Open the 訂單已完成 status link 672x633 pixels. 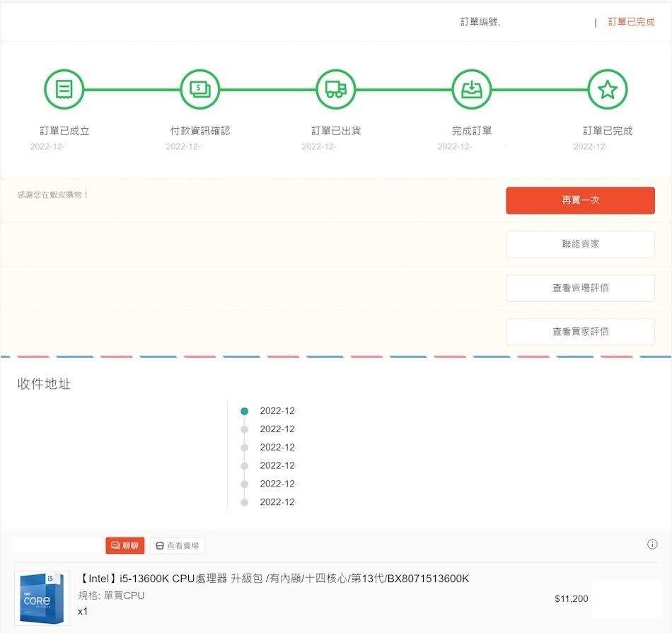[x=630, y=22]
